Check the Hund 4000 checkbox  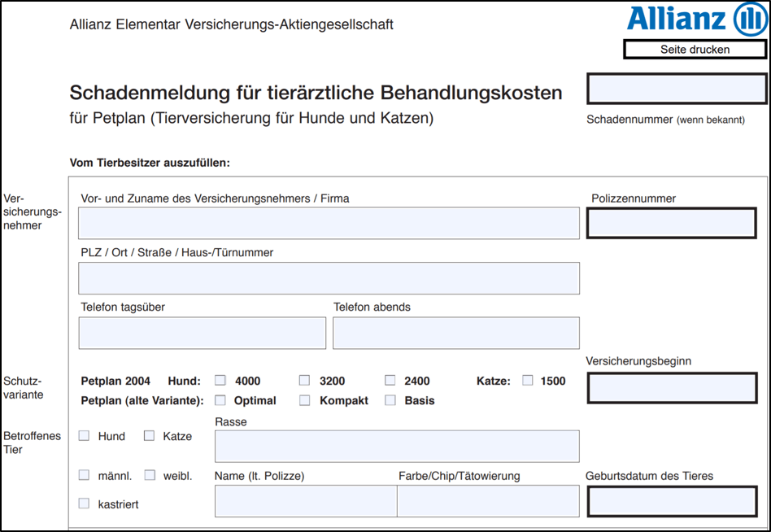[x=220, y=381]
